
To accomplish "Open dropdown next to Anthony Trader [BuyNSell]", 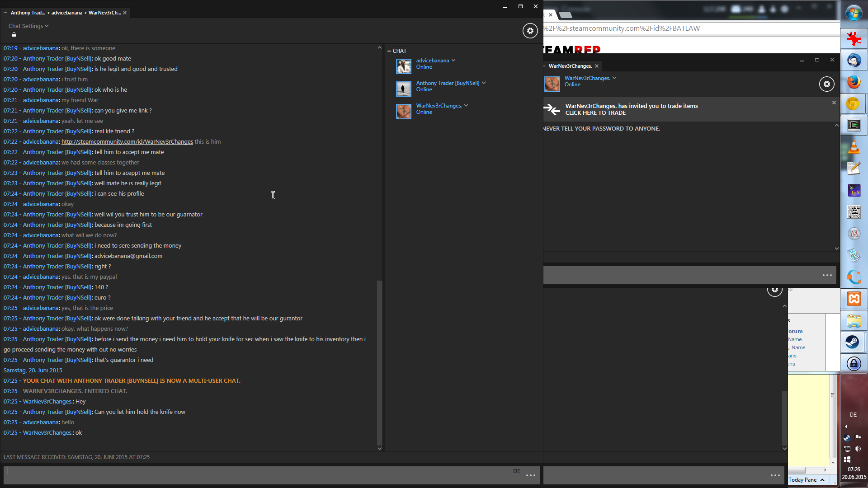I will 484,83.
